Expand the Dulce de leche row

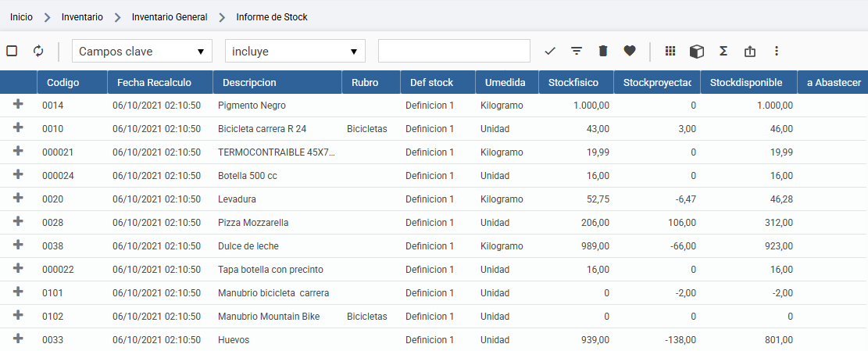pos(18,244)
